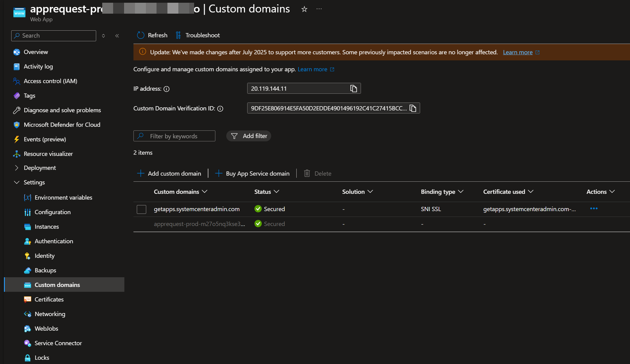This screenshot has height=364, width=630.
Task: Open Microsoft Defender for Cloud
Action: (62, 125)
